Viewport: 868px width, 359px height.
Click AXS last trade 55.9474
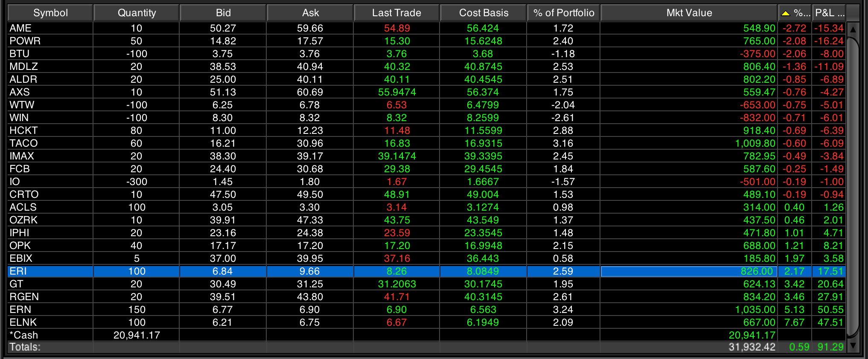tap(397, 92)
